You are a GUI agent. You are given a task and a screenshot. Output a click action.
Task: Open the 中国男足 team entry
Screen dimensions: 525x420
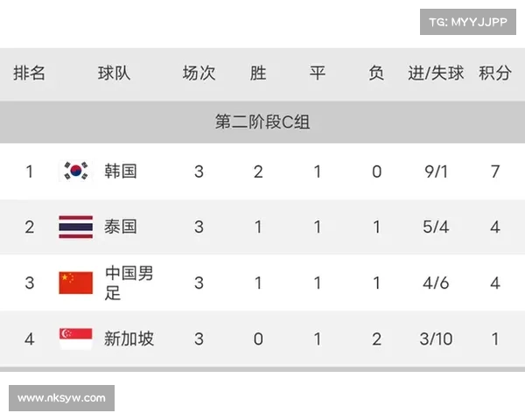tap(129, 283)
